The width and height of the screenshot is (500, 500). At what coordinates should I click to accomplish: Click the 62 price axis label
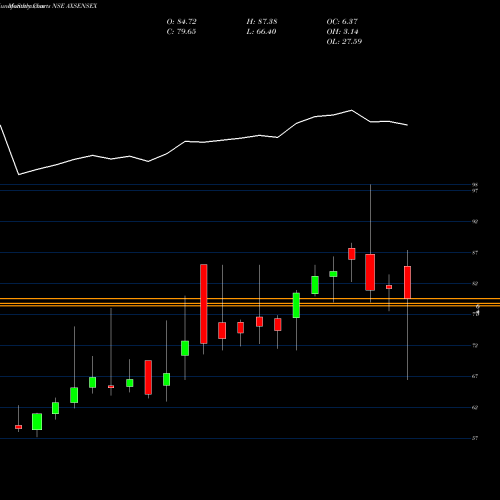[475, 407]
